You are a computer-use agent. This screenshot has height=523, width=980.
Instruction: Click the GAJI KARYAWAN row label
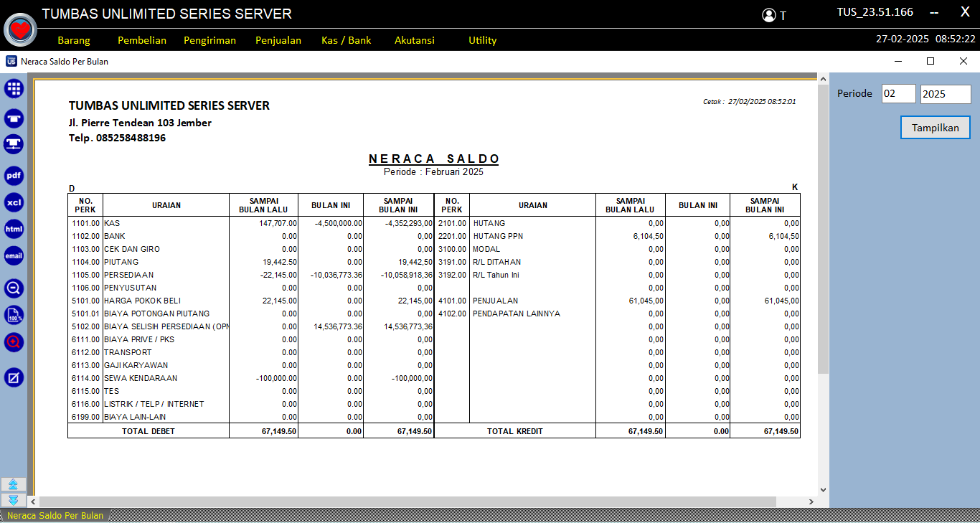(x=136, y=365)
